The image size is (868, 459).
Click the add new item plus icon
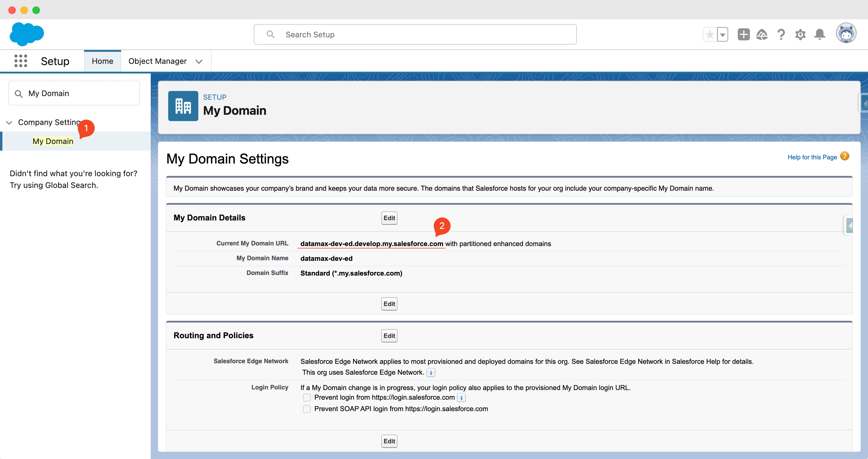[x=743, y=34]
